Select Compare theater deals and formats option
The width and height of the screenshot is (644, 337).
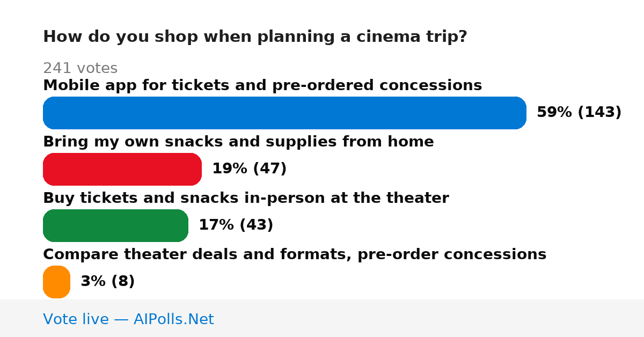(x=295, y=254)
